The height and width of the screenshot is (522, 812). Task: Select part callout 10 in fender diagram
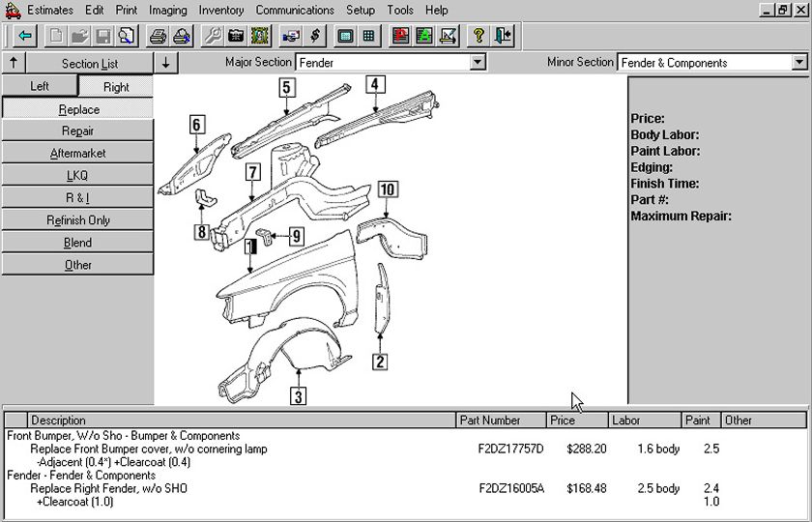click(388, 189)
